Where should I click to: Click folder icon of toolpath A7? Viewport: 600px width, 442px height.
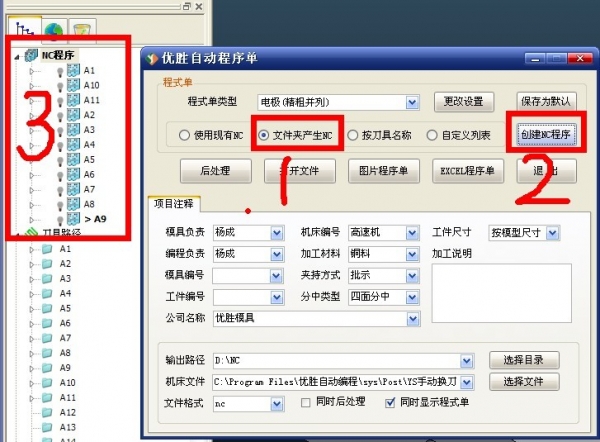click(x=47, y=338)
